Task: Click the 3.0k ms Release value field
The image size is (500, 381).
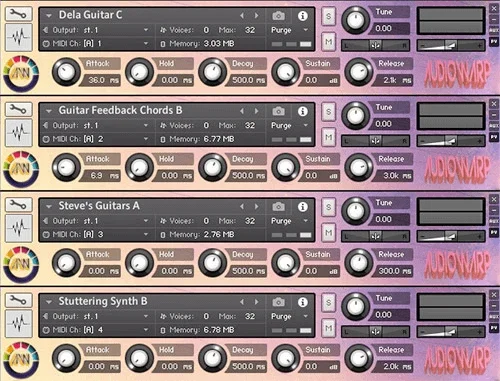Action: 393,176
